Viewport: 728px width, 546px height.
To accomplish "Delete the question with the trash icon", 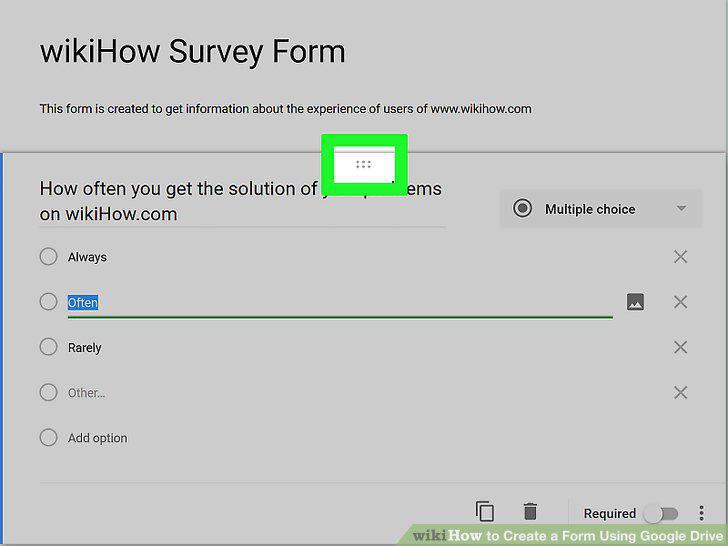I will 530,511.
